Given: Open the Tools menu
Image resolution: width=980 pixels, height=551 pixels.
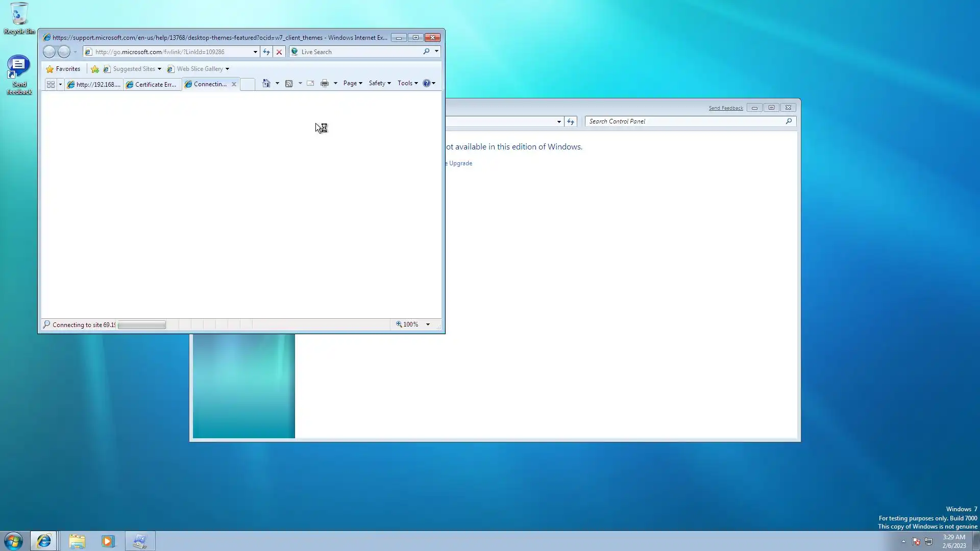Looking at the screenshot, I should tap(407, 83).
